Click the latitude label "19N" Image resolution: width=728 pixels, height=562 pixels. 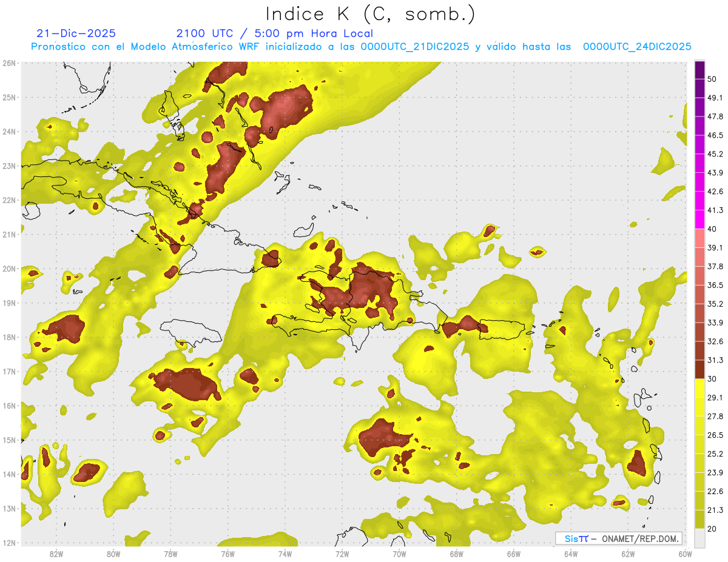point(9,303)
